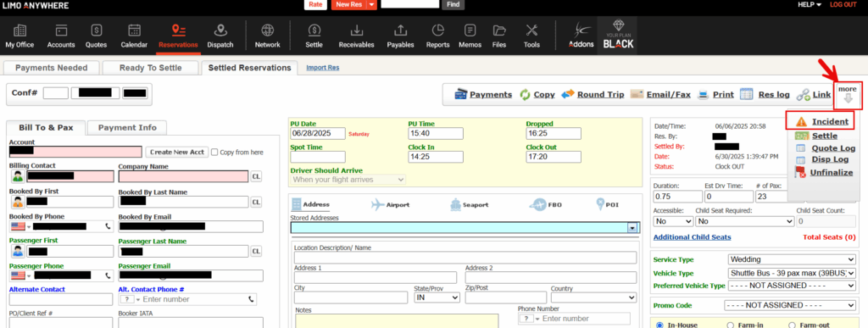868x328 pixels.
Task: Open the Calendar view
Action: coord(134,36)
